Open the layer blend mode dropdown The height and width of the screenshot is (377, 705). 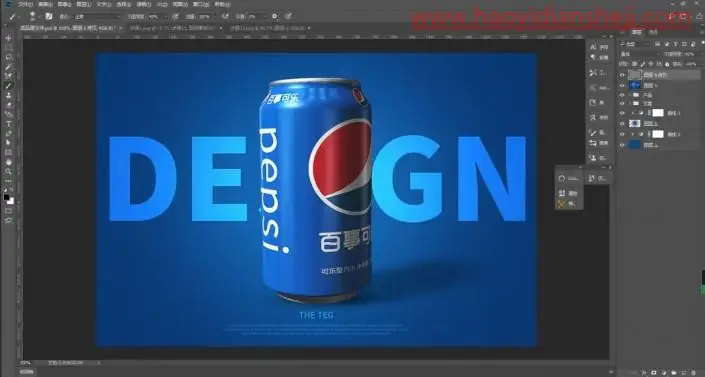(640, 54)
